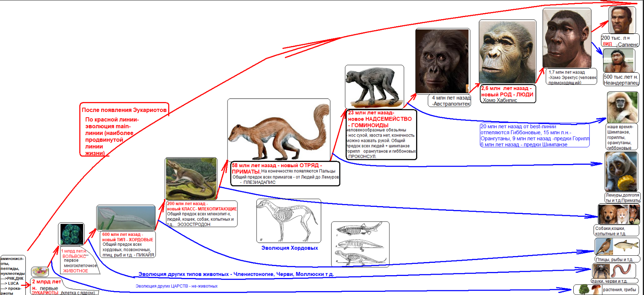Select the Homo habilis face image
Image resolution: width=644 pixels, height=295 pixels.
pos(507,52)
